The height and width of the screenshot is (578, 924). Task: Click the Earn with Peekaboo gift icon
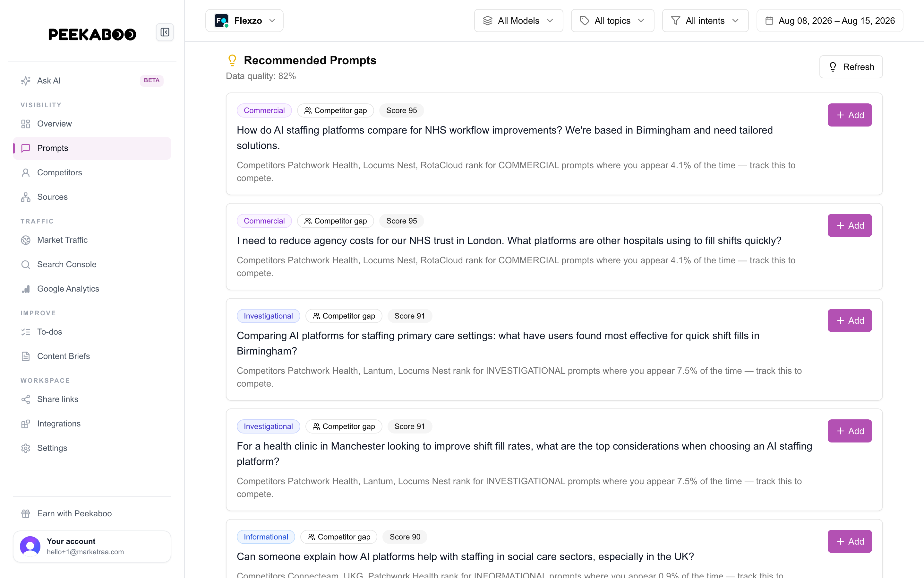(x=26, y=514)
